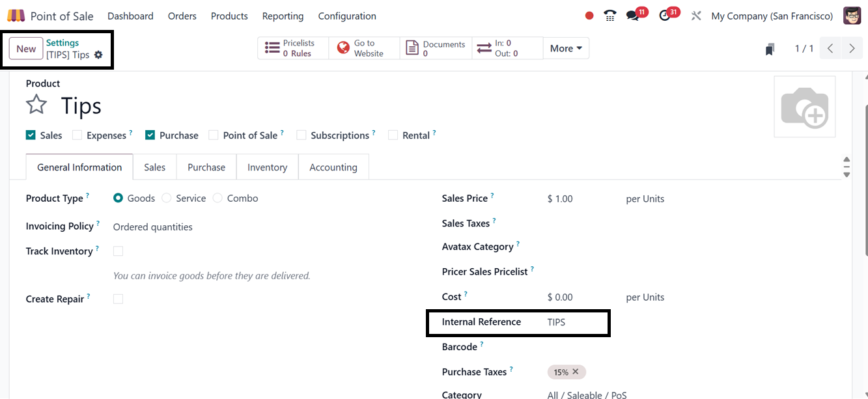This screenshot has width=868, height=399.
Task: Upload product image via camera placeholder
Action: tap(804, 107)
